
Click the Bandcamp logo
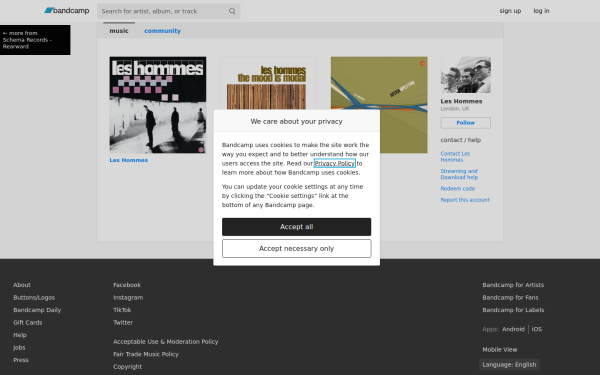(x=67, y=11)
